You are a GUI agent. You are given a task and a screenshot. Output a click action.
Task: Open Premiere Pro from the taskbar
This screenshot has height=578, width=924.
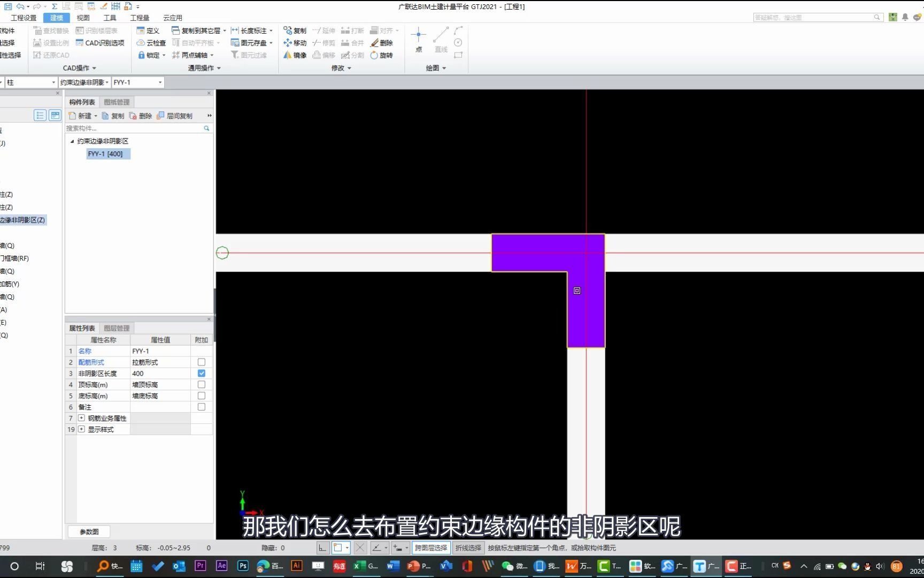pos(200,566)
